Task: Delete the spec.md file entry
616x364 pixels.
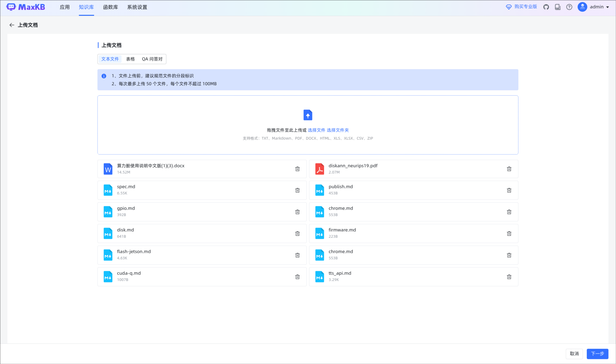Action: (x=297, y=190)
